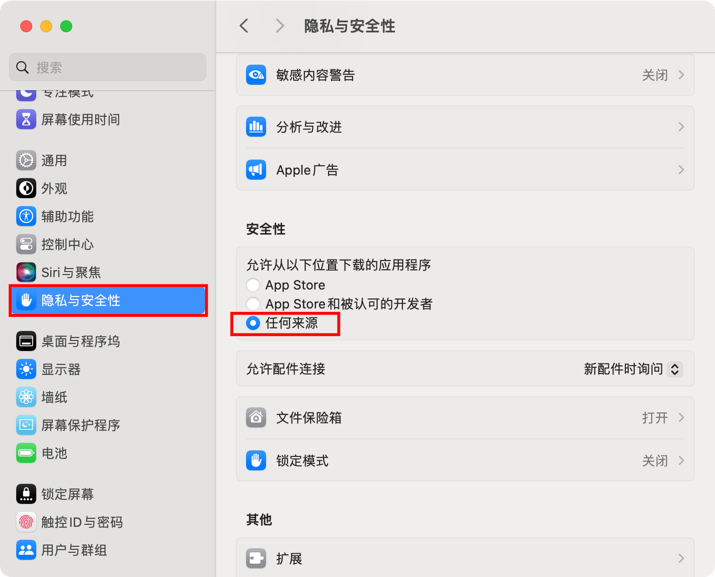The image size is (715, 577).
Task: Select 隐私与安全性 in the sidebar
Action: (108, 300)
